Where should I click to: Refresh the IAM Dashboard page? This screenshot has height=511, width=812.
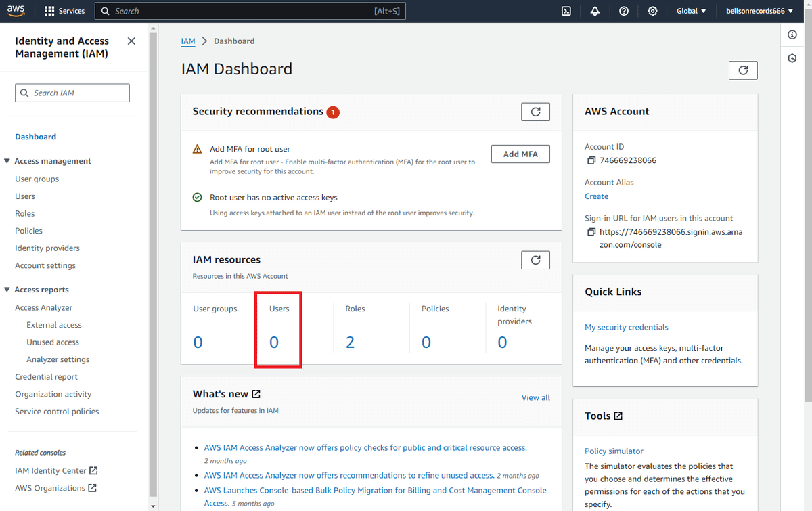743,70
